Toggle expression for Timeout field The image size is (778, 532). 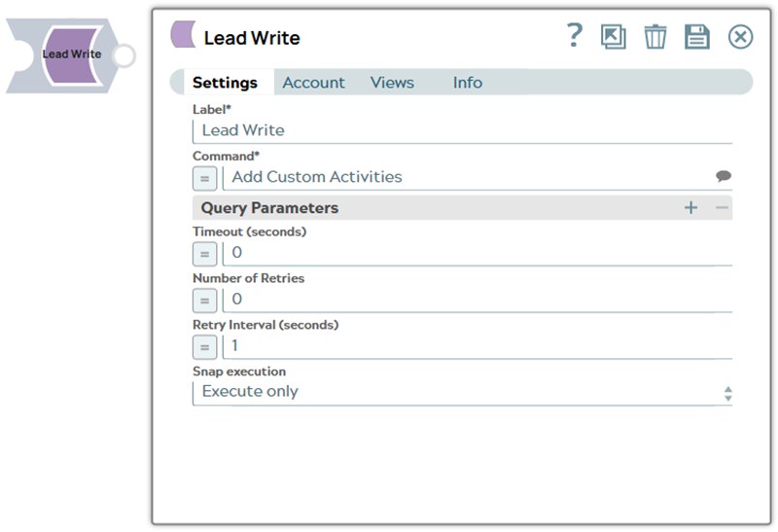point(204,254)
